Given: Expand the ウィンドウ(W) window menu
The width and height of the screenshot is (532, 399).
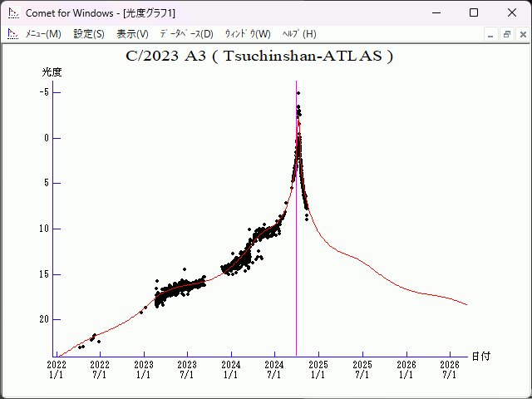Looking at the screenshot, I should click(248, 34).
